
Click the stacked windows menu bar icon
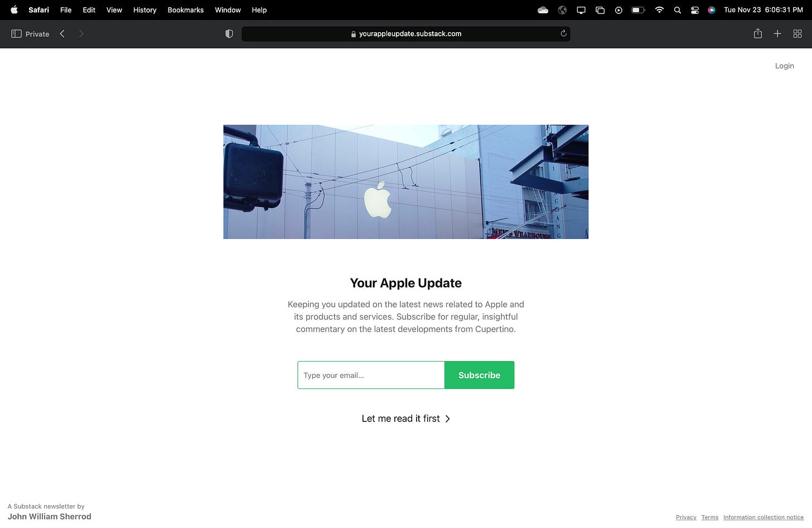(x=600, y=10)
